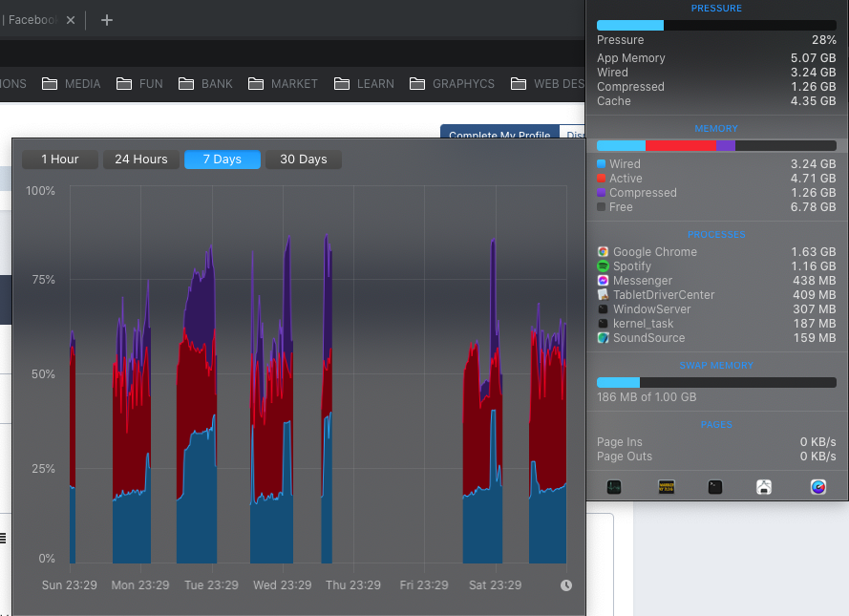Switch graph to 1 Hour view
This screenshot has height=616, width=849.
point(60,159)
